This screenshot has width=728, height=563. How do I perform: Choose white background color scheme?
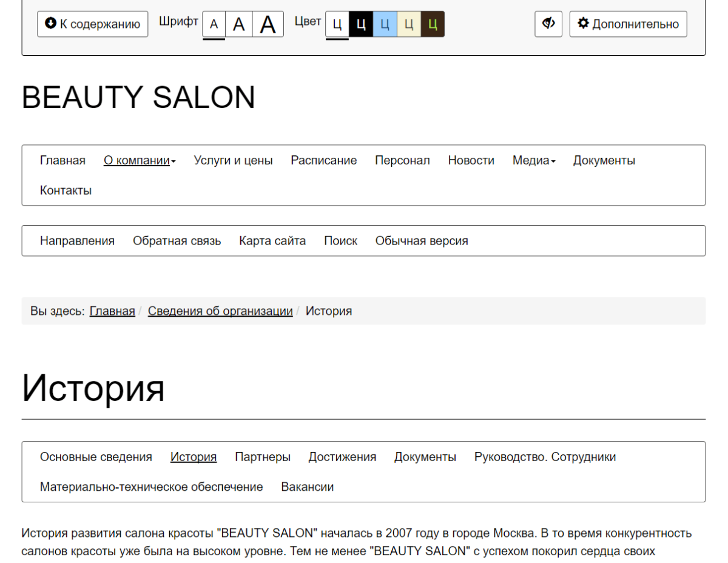[x=337, y=24]
